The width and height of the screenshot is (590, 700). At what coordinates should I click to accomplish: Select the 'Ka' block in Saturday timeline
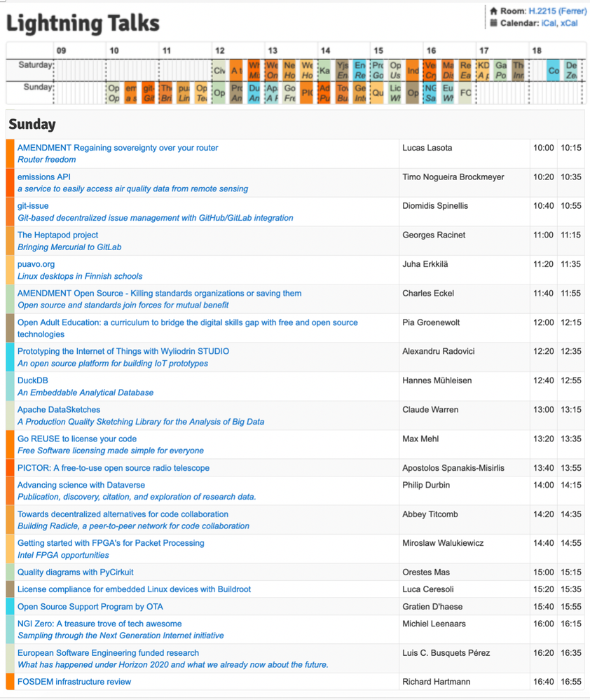pyautogui.click(x=325, y=71)
